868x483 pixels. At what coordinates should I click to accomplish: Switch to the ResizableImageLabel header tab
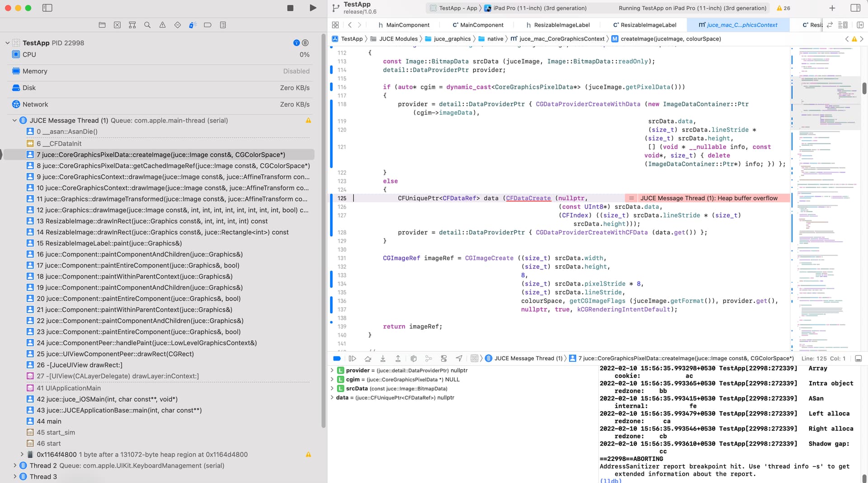click(x=558, y=25)
